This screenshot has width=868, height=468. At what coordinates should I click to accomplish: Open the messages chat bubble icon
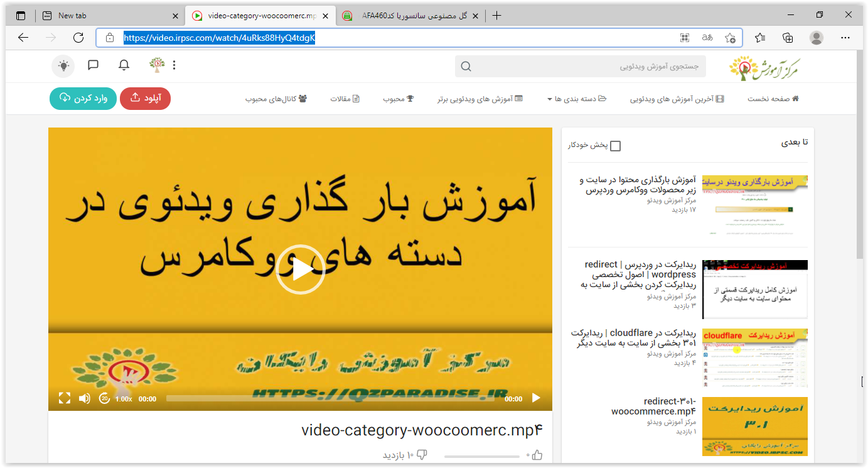click(94, 65)
